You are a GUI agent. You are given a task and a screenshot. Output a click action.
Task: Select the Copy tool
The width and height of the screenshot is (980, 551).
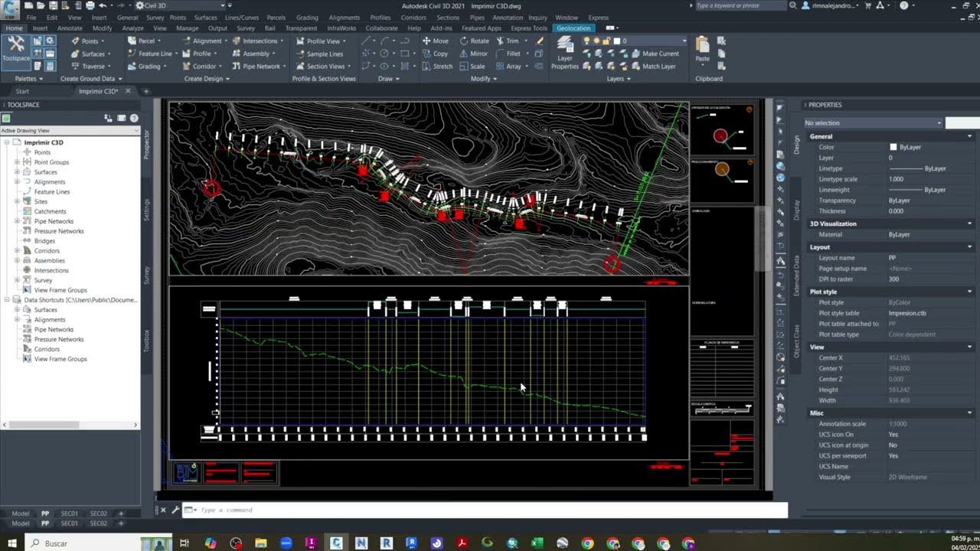[x=435, y=54]
